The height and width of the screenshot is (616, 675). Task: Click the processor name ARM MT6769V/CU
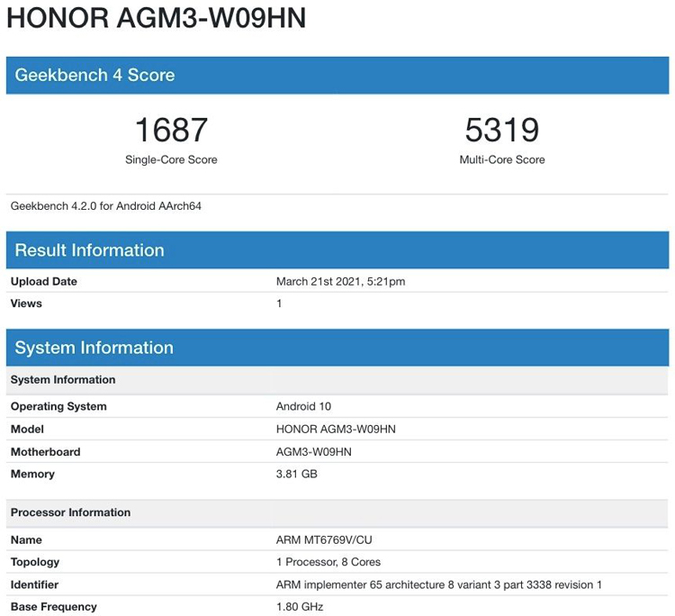coord(322,539)
